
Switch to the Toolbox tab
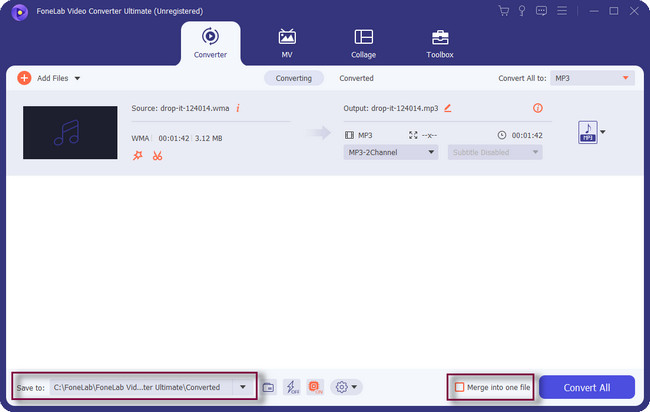point(440,44)
